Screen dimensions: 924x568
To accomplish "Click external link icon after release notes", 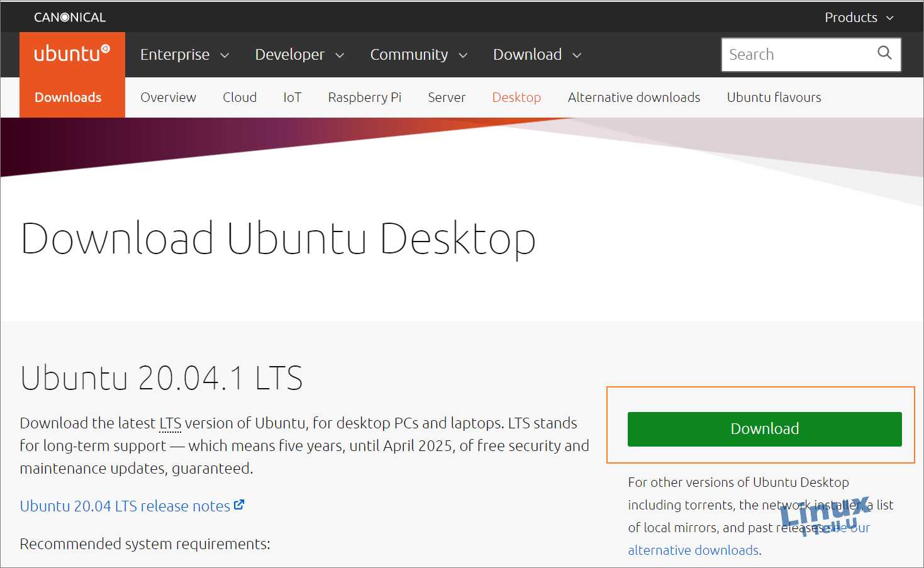I will click(x=239, y=504).
